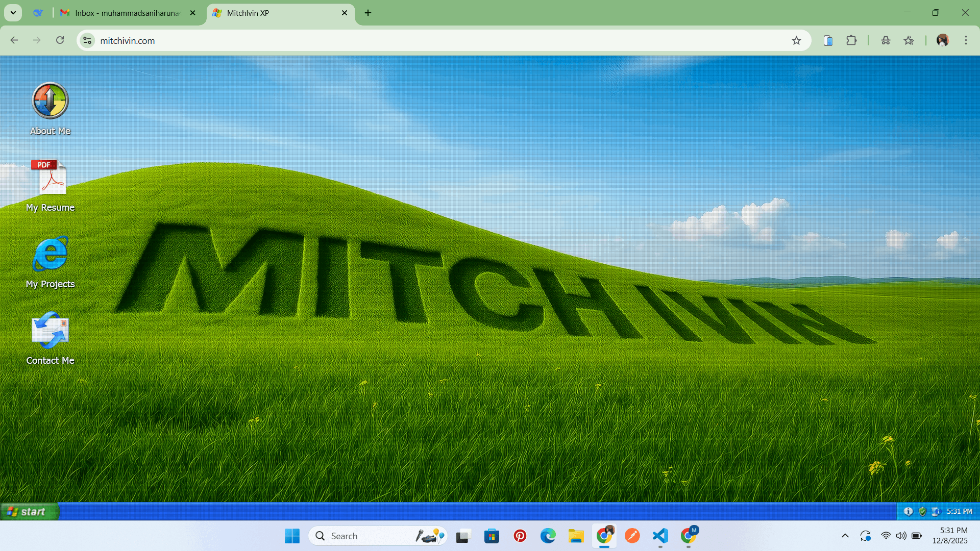Open Visual Studio Code from taskbar
The image size is (980, 551).
tap(660, 536)
